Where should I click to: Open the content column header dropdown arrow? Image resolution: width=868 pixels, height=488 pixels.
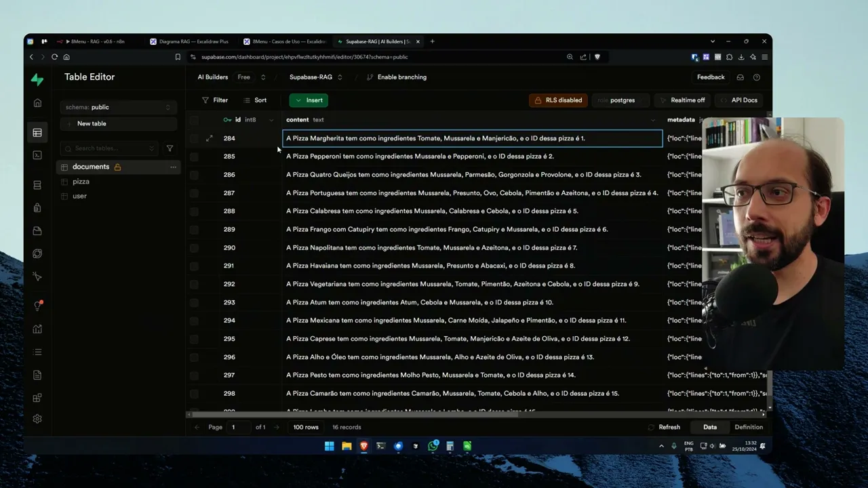pos(653,120)
